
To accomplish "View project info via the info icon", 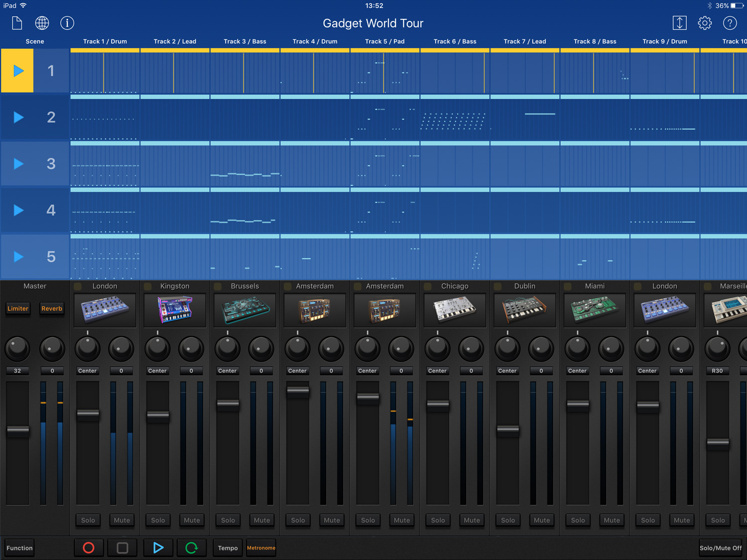I will coord(67,23).
